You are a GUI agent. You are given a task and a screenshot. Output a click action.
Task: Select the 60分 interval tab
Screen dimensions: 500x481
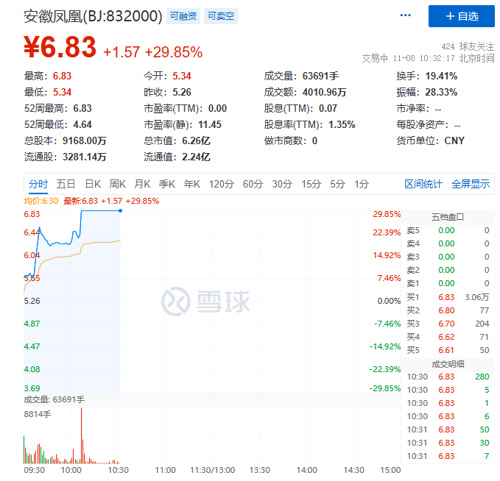[x=253, y=184]
